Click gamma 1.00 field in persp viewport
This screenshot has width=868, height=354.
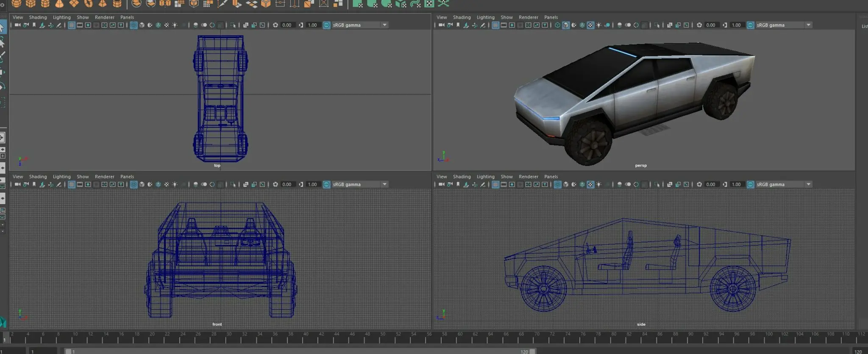tap(737, 25)
